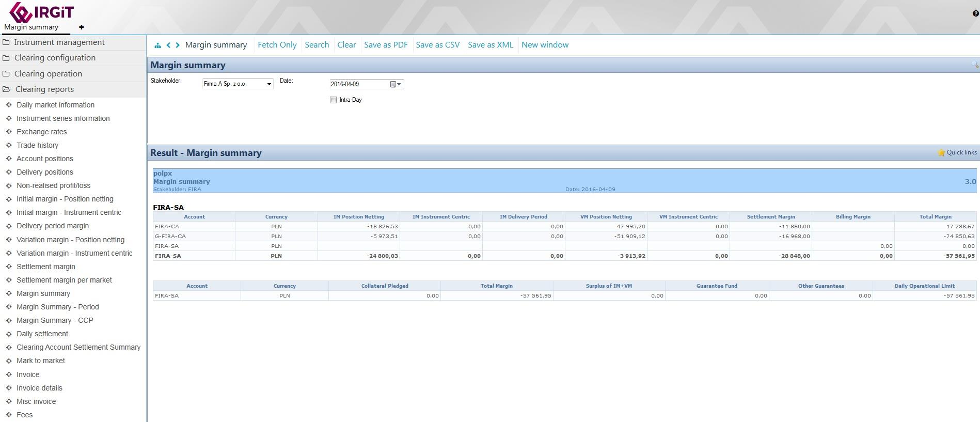
Task: Click G-FIRA-CA account cell
Action: [194, 236]
